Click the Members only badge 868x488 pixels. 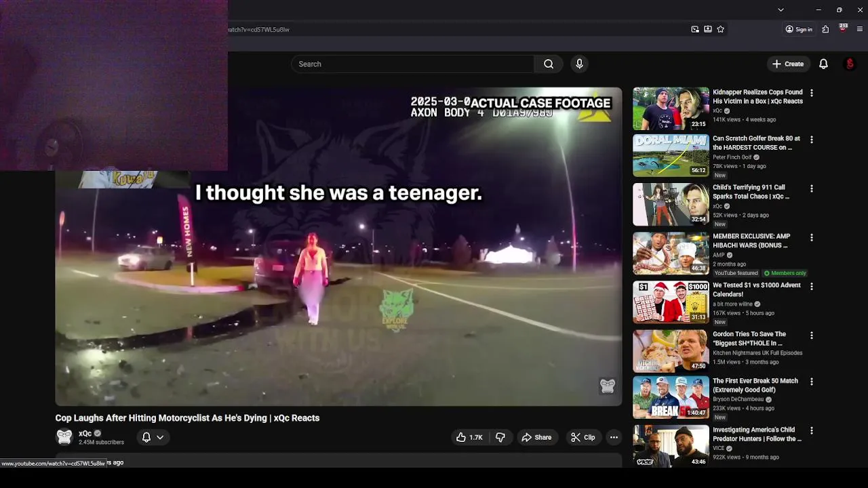click(785, 273)
